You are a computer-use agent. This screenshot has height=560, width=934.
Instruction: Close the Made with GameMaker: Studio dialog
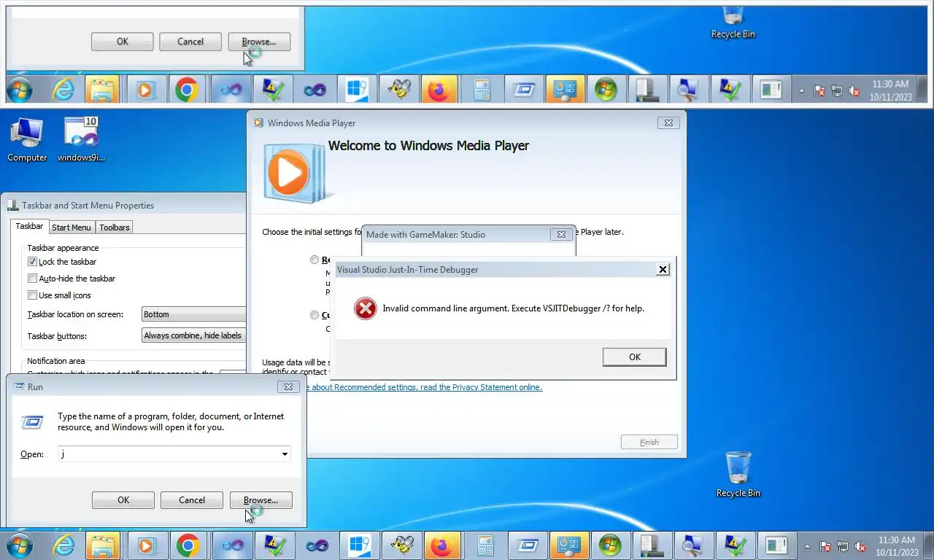(561, 234)
